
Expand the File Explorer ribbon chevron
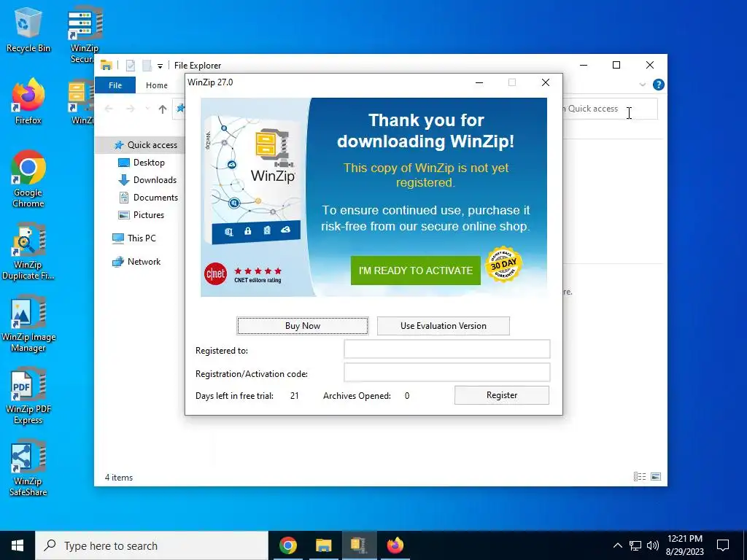tap(642, 85)
